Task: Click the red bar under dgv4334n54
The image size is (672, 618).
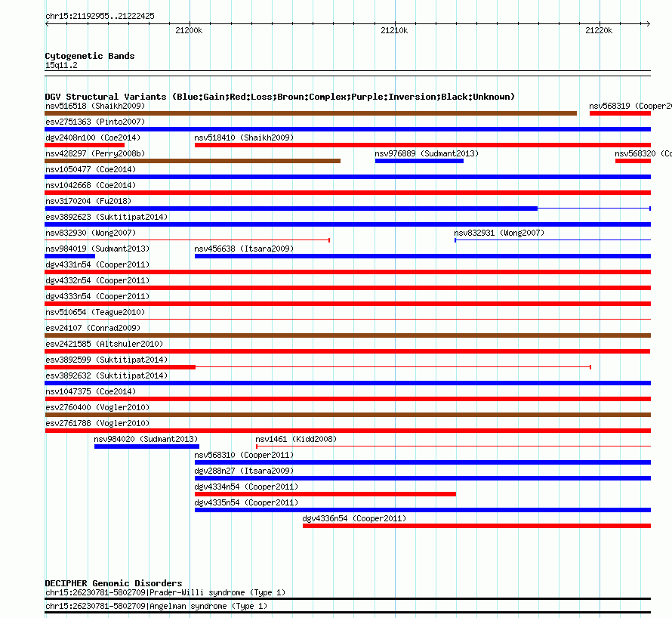Action: (325, 495)
